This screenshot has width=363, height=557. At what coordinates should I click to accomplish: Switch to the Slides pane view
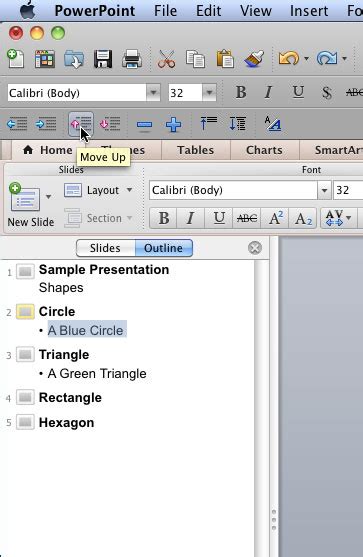105,248
